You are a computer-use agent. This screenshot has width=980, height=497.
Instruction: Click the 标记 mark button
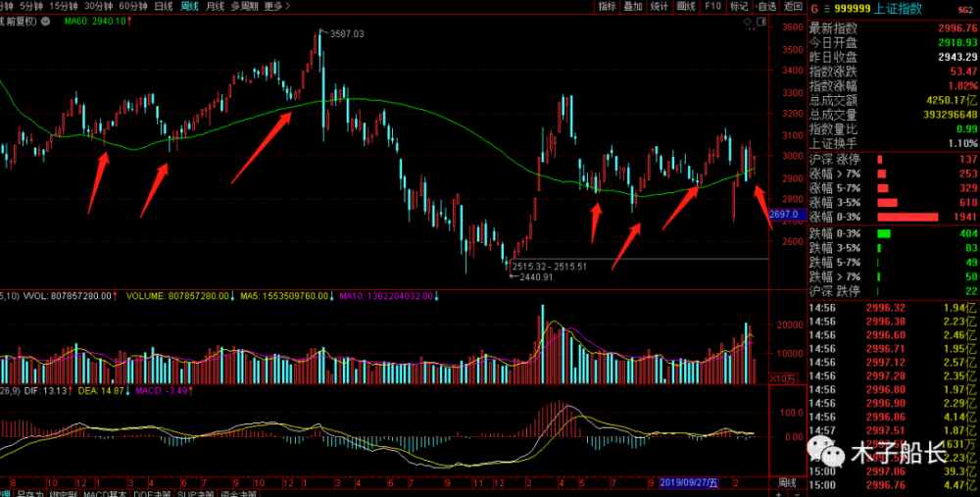(x=739, y=6)
